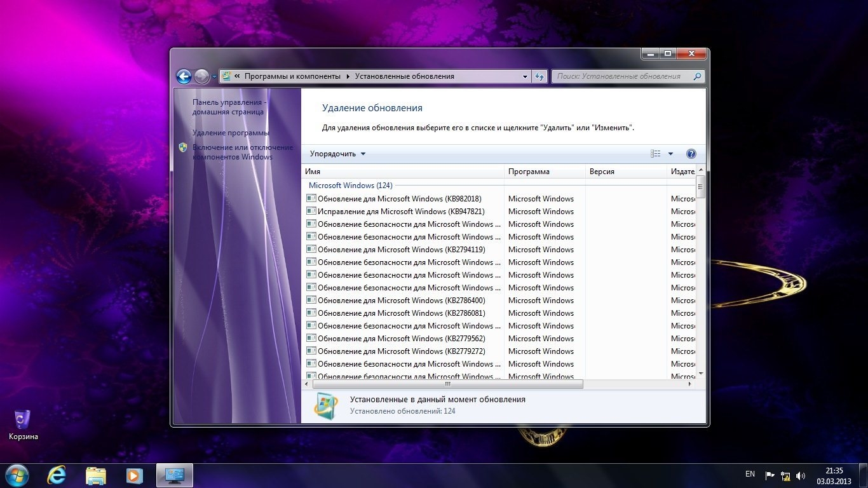Click the Forward navigation arrow
The width and height of the screenshot is (868, 488).
(201, 77)
